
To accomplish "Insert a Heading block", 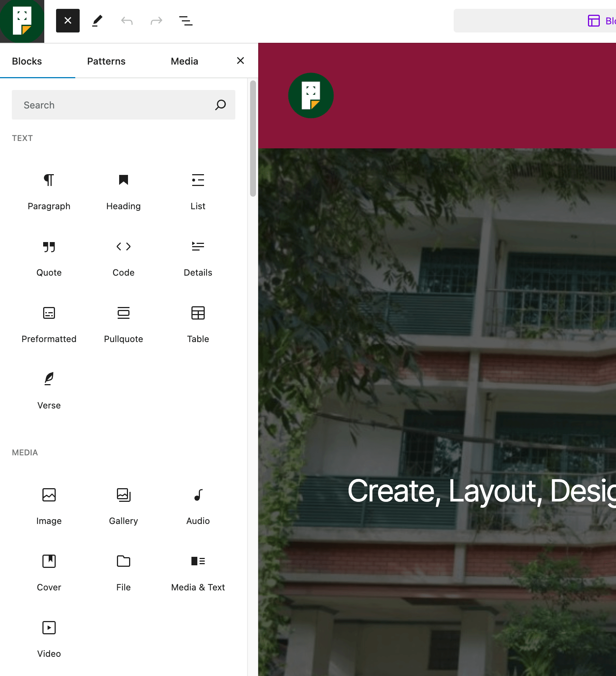I will (x=124, y=192).
